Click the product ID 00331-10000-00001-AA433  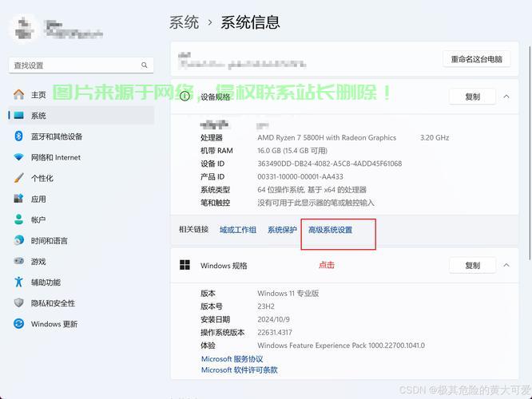(300, 176)
